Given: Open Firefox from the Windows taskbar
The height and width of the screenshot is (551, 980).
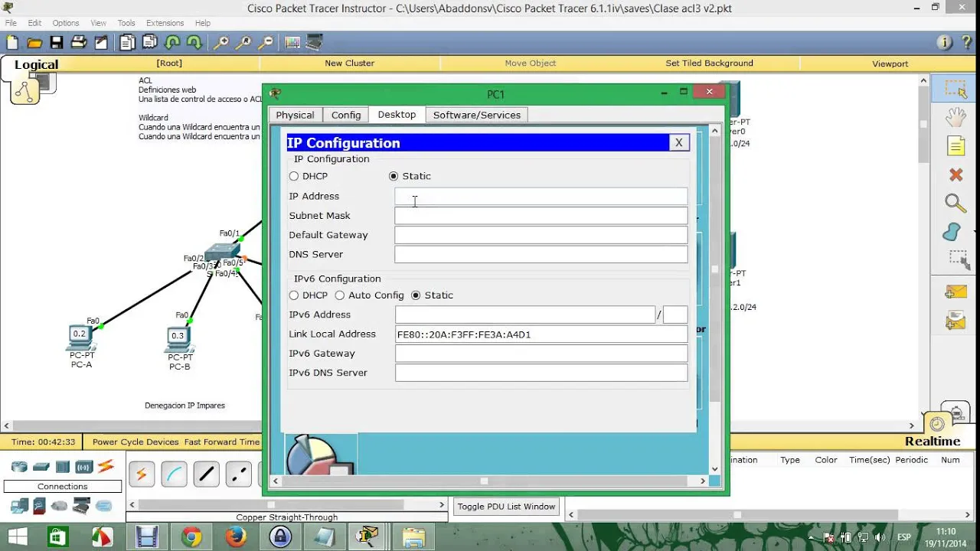Looking at the screenshot, I should point(236,537).
